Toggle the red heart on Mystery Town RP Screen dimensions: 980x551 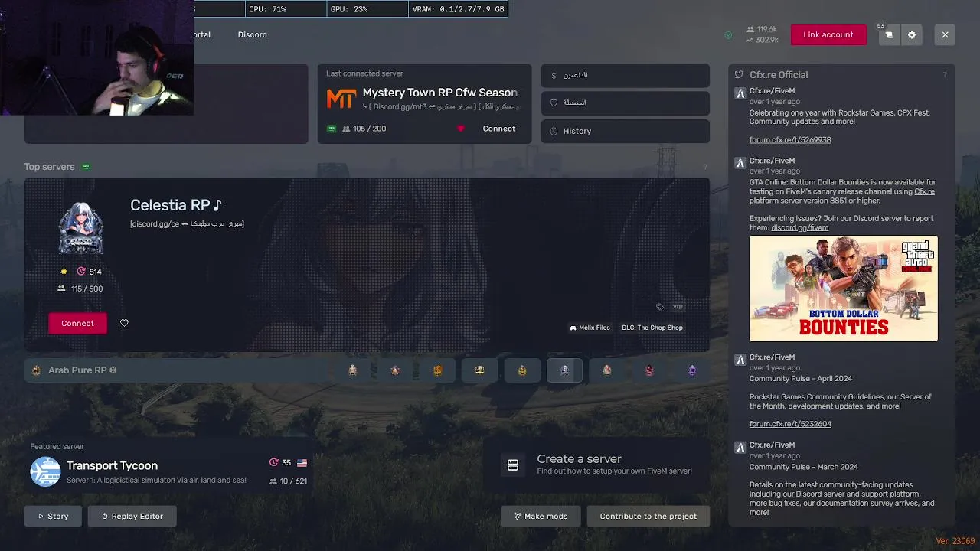[460, 129]
